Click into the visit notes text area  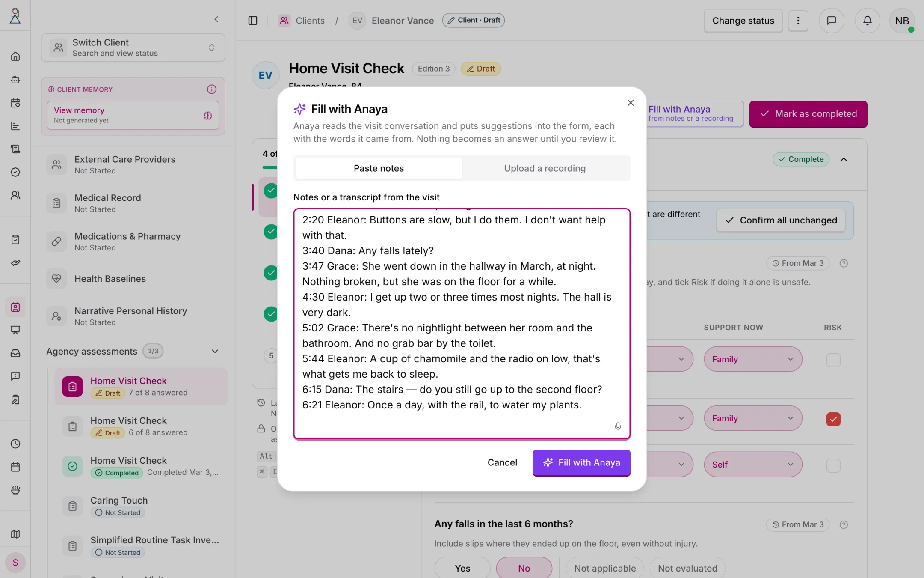462,324
